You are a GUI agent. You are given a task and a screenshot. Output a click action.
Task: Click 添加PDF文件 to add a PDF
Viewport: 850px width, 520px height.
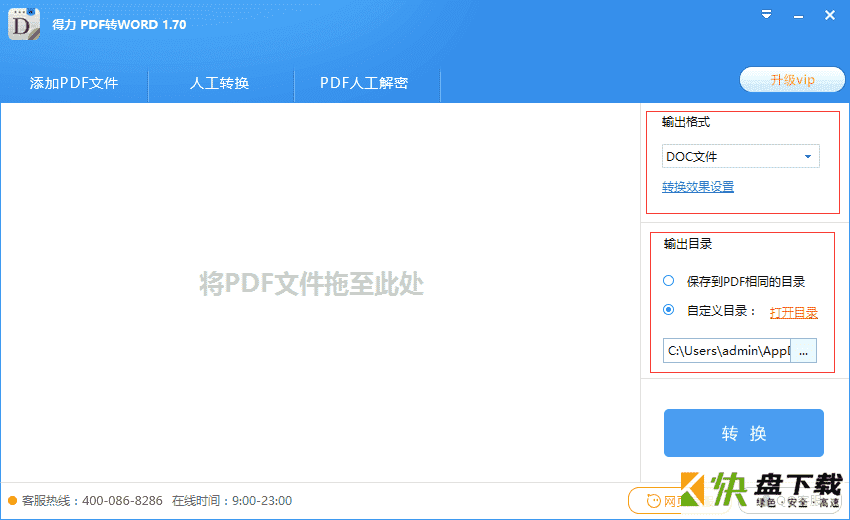pos(74,83)
